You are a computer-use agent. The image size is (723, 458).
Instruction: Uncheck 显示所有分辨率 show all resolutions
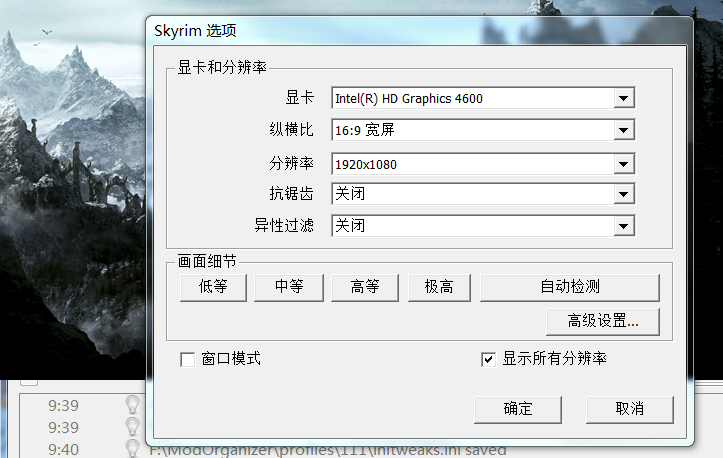tap(488, 359)
